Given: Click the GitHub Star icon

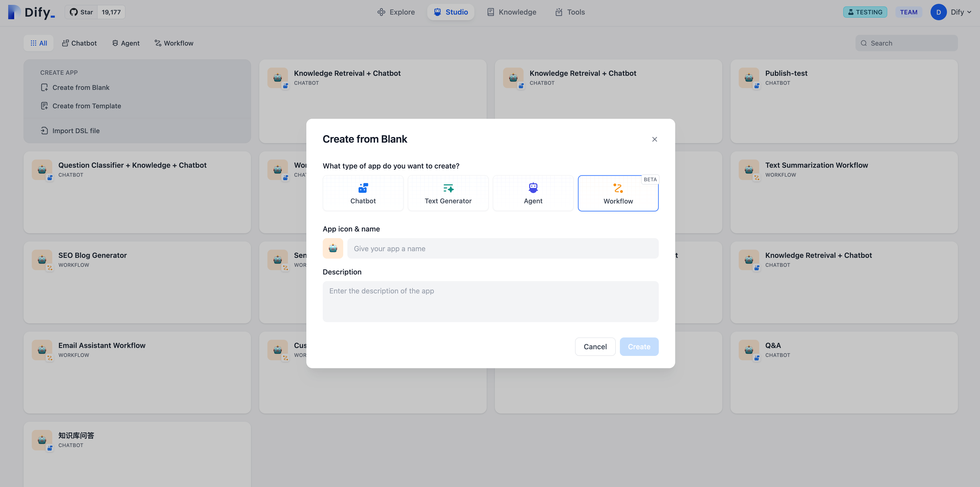Looking at the screenshot, I should [x=74, y=12].
